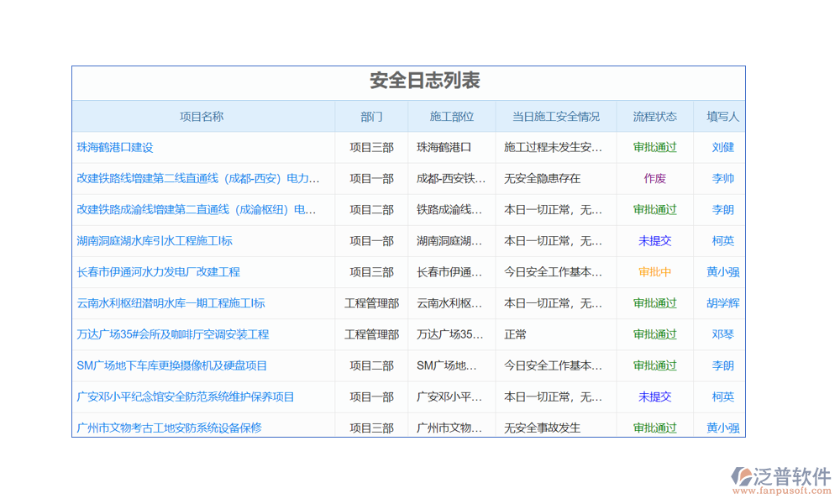Click the 填写人 column header
Screen dimensions: 840x504
click(x=722, y=117)
